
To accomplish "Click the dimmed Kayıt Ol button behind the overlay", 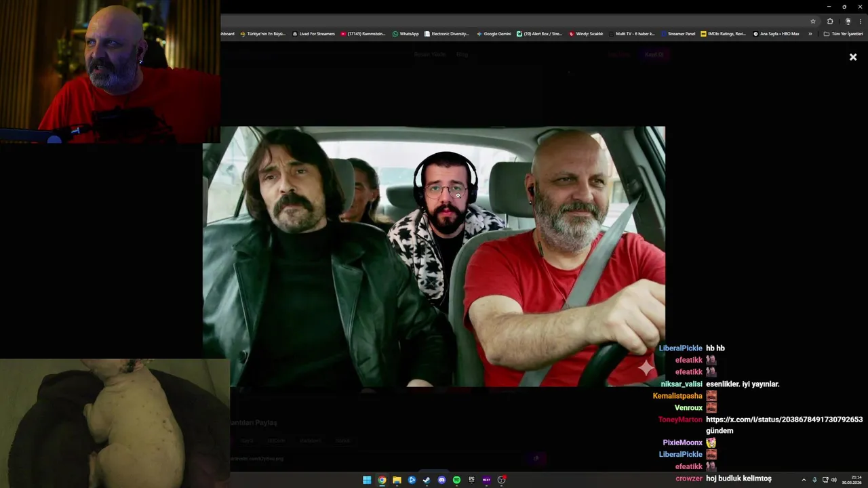I will pos(654,55).
